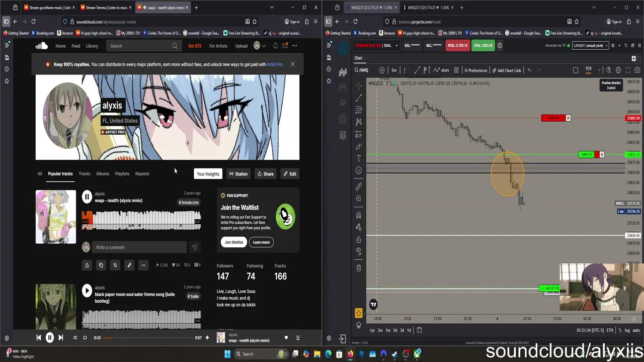Image resolution: width=644 pixels, height=362 pixels.
Task: Go to previous track in SoundCloud player
Action: click(38, 338)
